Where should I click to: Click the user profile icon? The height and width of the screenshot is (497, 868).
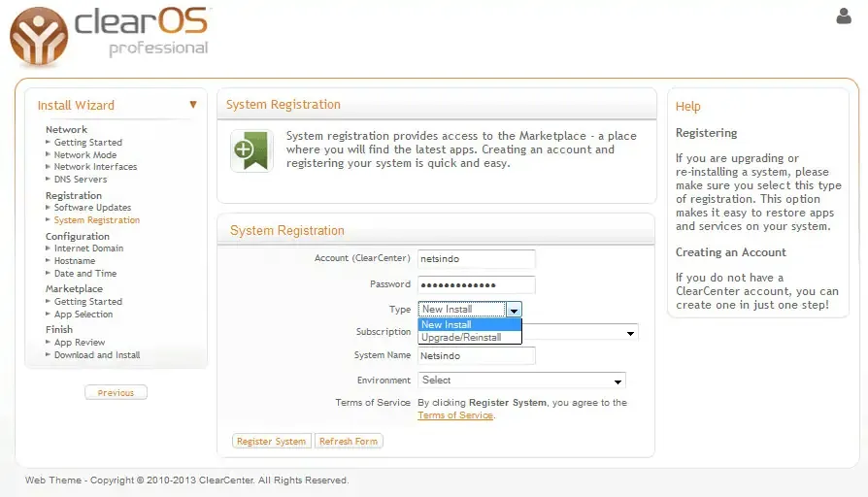click(843, 16)
